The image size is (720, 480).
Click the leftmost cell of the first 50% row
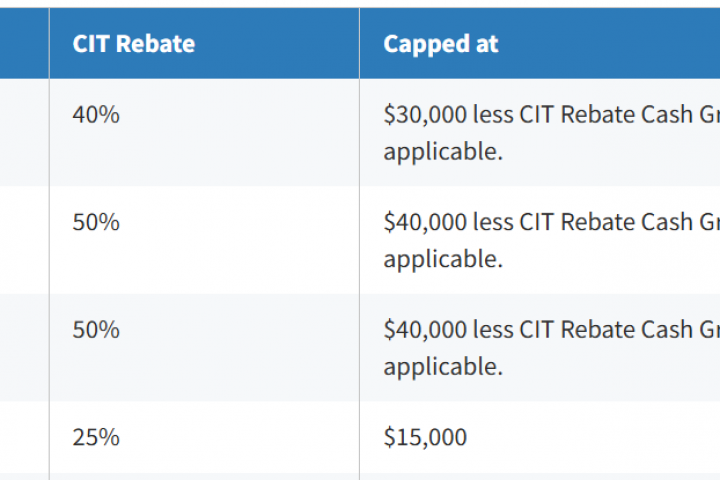point(24,240)
